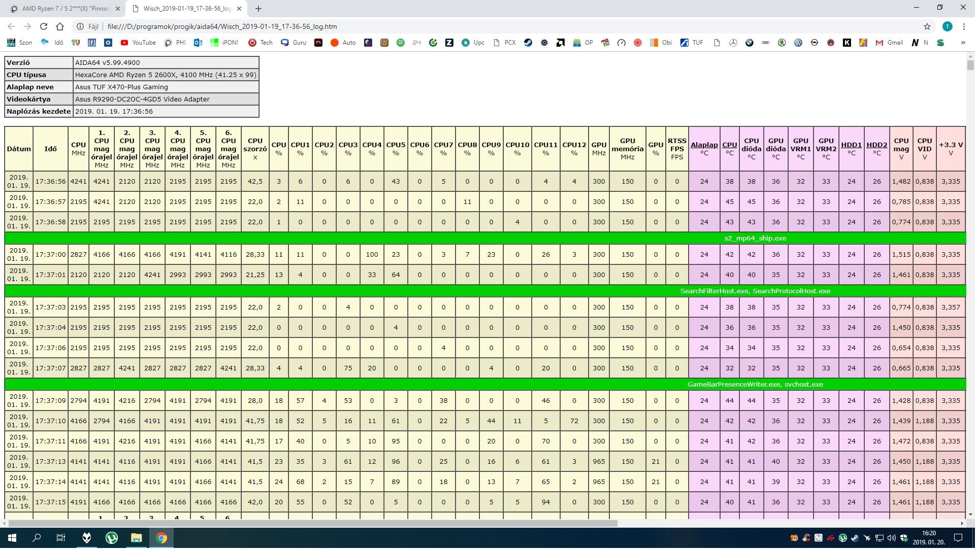The image size is (980, 550).
Task: Bookmark this page with star icon
Action: pyautogui.click(x=927, y=26)
